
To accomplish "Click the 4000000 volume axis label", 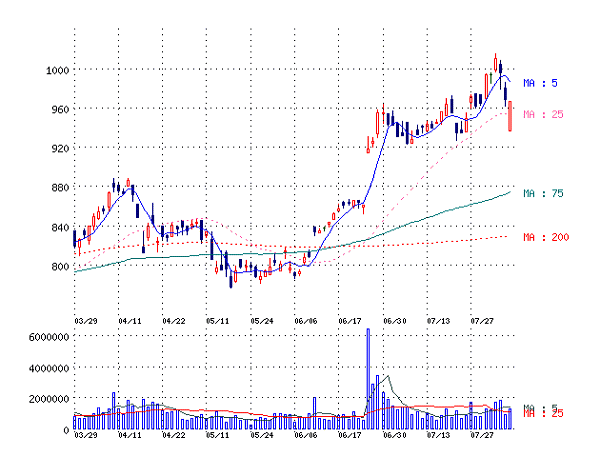I will (x=49, y=368).
